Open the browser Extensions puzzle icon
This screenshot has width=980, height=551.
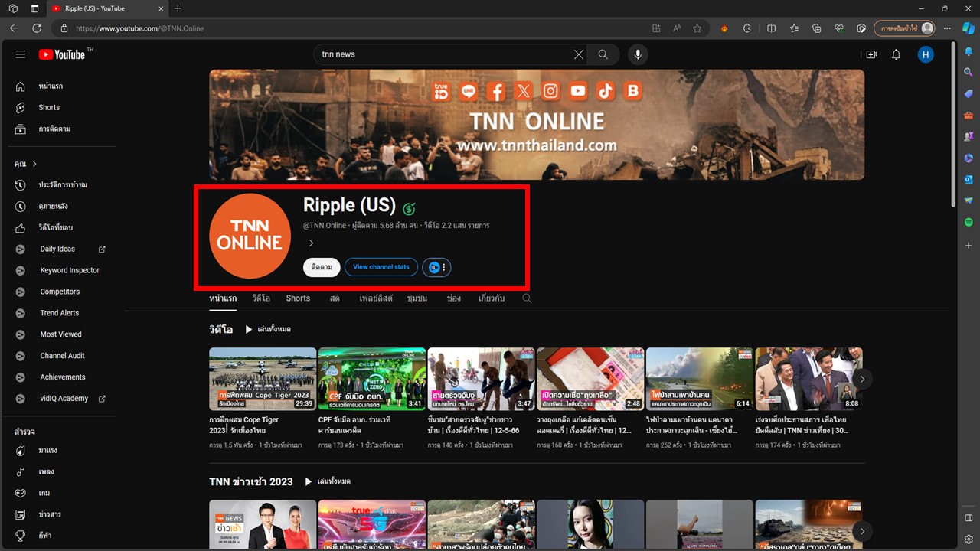coord(747,28)
